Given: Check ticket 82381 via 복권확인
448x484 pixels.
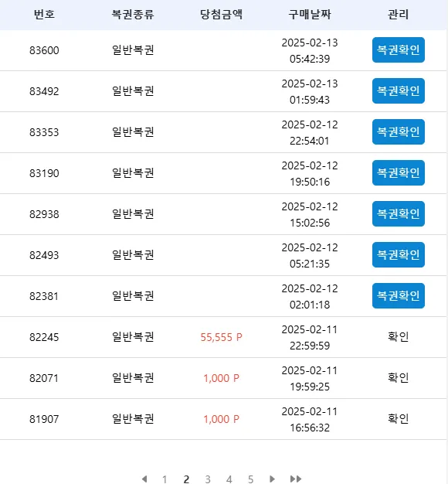Looking at the screenshot, I should [x=399, y=295].
